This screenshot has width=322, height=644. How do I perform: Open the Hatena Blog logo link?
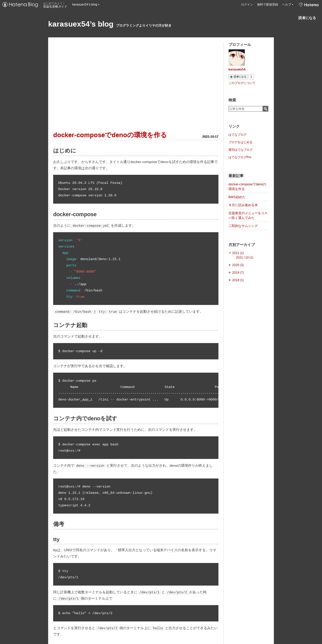[x=20, y=5]
